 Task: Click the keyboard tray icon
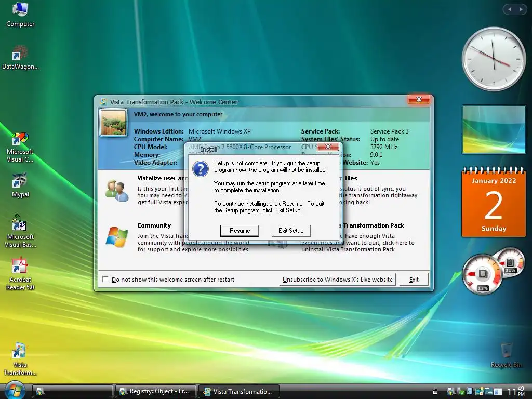(x=435, y=392)
